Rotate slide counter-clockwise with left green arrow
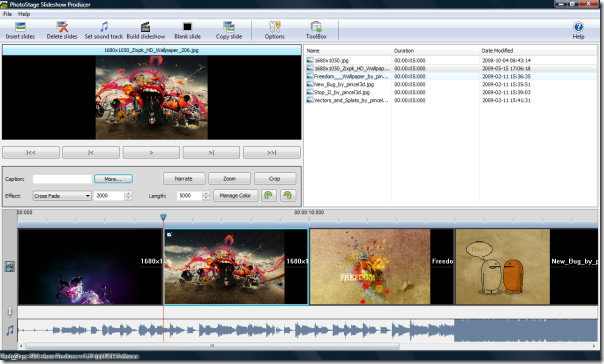 (x=269, y=195)
